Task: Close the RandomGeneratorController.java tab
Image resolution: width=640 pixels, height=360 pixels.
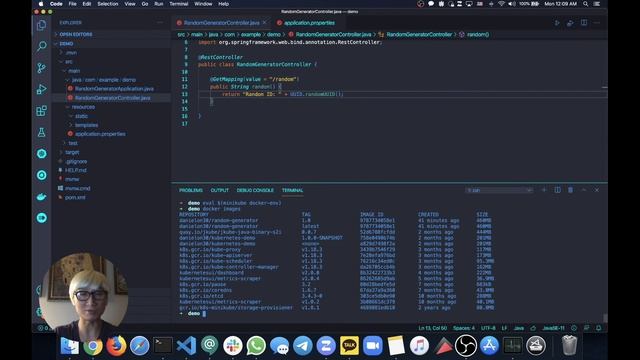Action: tap(264, 22)
